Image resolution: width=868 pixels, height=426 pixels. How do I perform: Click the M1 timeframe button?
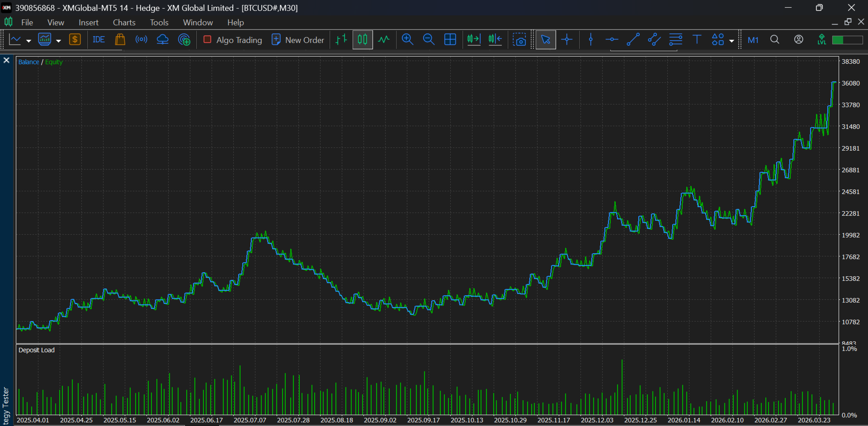tap(753, 40)
